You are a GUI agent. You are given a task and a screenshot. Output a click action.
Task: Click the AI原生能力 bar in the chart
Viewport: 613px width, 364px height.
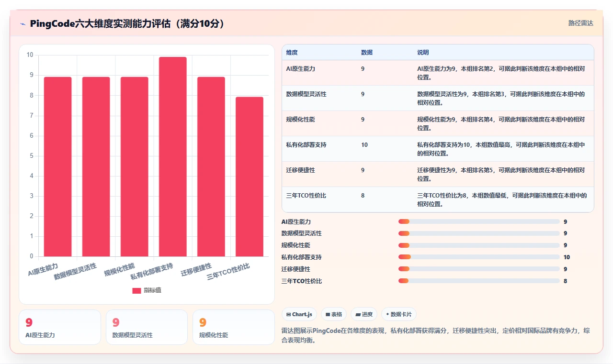[57, 166]
